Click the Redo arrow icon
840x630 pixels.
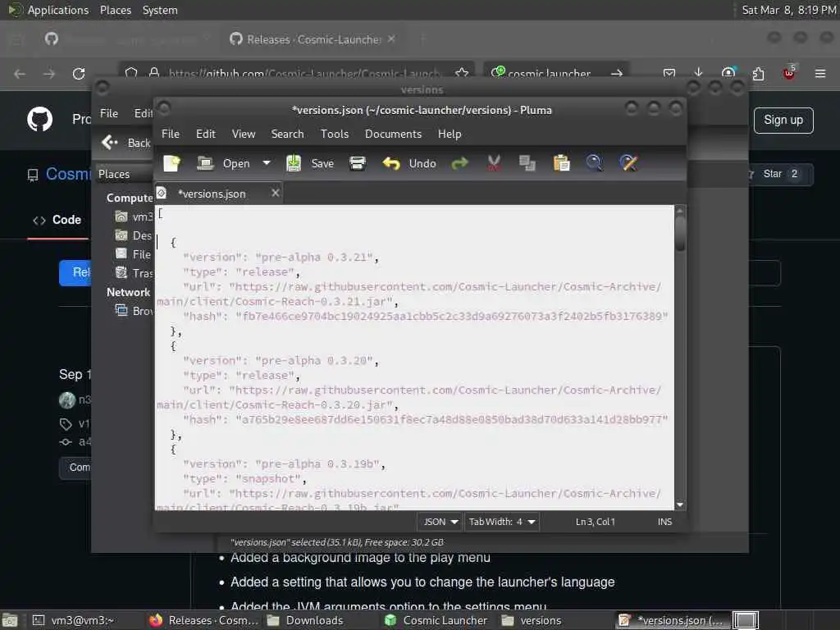coord(459,163)
